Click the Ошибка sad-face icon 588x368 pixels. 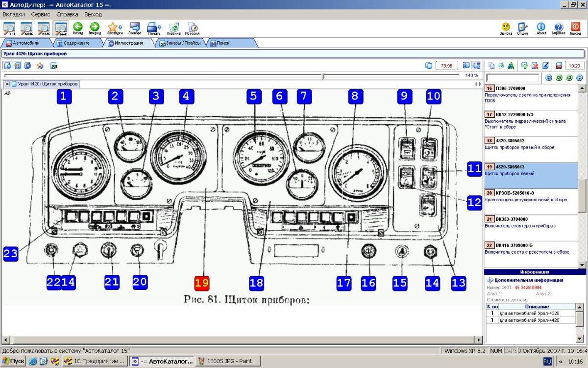pos(506,28)
